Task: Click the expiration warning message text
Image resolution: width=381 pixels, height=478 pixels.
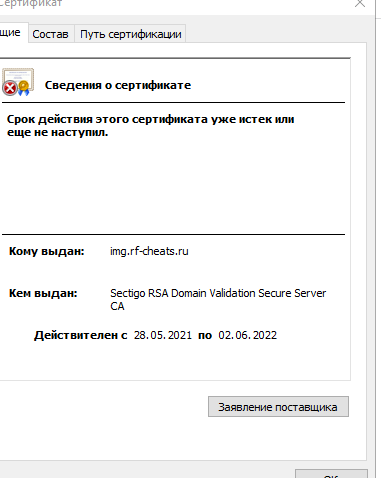Action: tap(151, 126)
